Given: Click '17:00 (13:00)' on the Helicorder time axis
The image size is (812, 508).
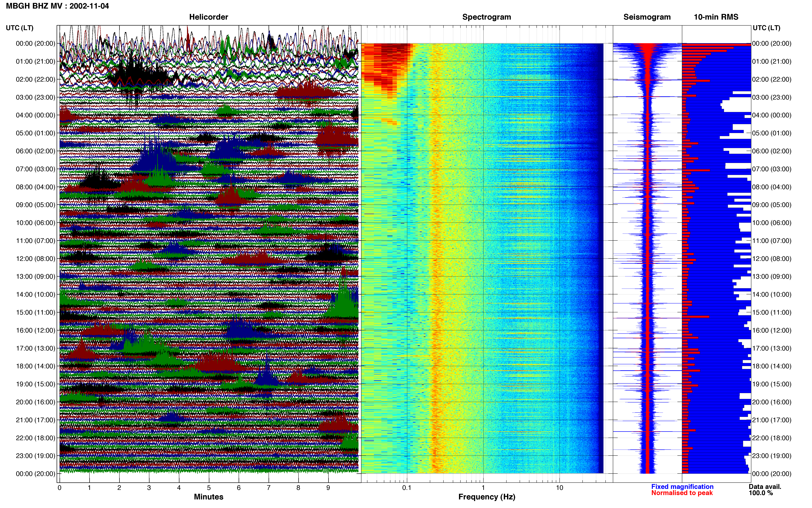Looking at the screenshot, I should (36, 348).
